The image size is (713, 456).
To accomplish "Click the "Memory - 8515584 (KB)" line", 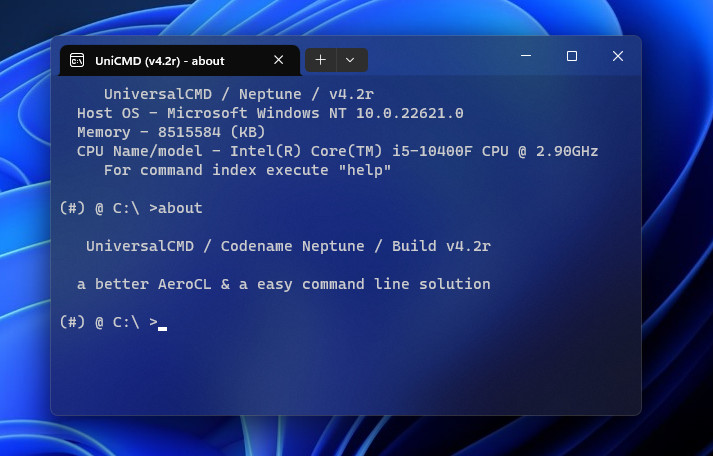I will coord(171,132).
